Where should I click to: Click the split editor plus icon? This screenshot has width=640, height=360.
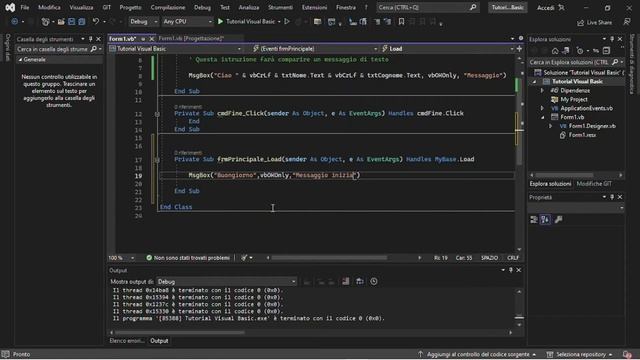click(519, 49)
